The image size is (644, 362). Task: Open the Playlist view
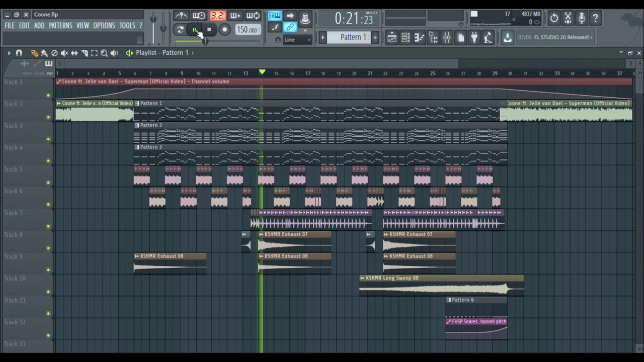click(x=392, y=38)
